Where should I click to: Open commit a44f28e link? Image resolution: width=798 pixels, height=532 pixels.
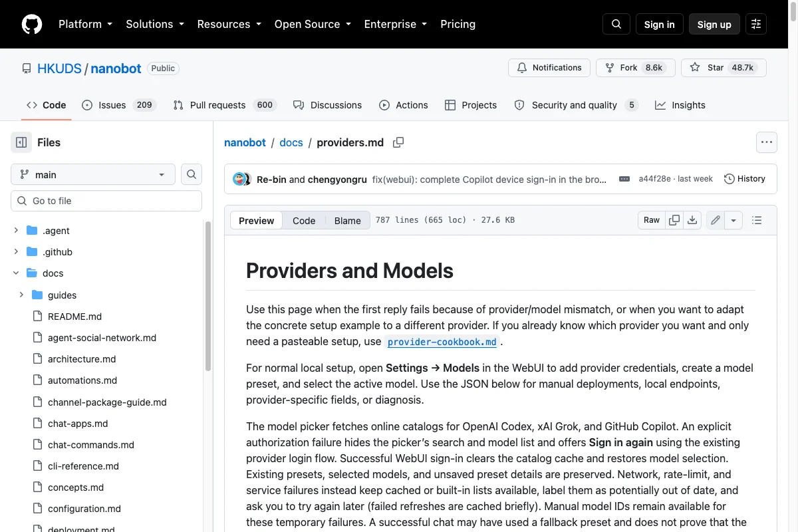tap(654, 179)
